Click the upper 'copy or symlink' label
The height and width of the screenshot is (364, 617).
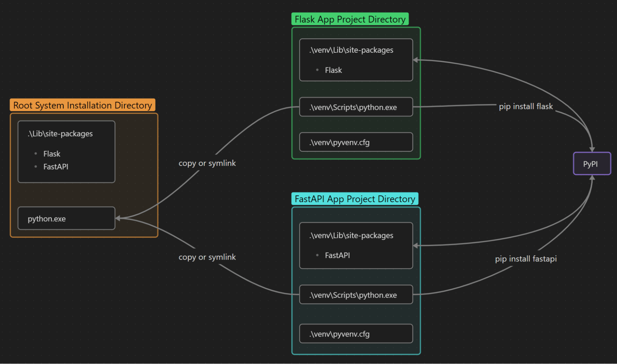click(x=207, y=163)
